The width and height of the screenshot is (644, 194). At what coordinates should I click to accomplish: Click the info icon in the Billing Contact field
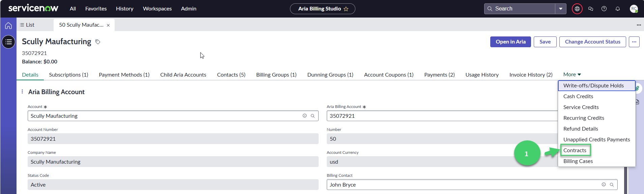click(x=604, y=185)
